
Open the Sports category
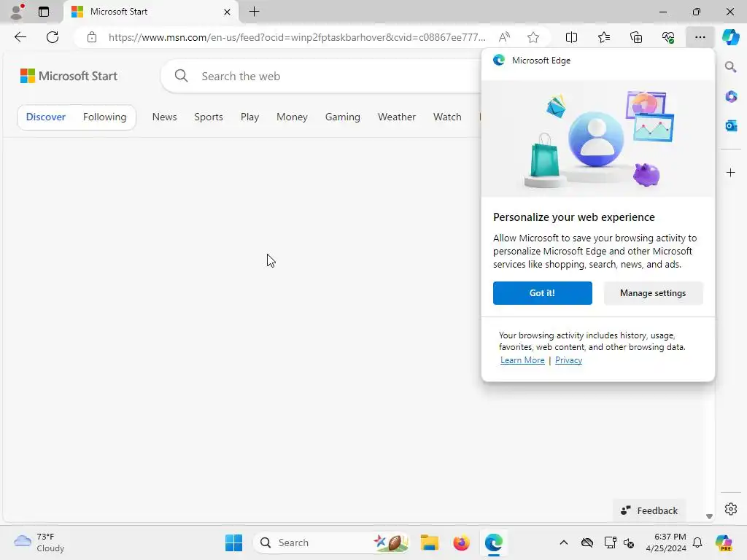coord(209,117)
